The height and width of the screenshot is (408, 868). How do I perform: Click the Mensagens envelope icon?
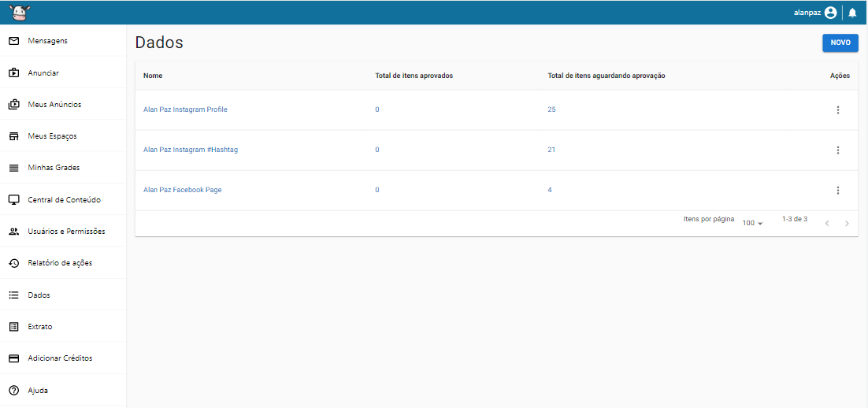14,40
